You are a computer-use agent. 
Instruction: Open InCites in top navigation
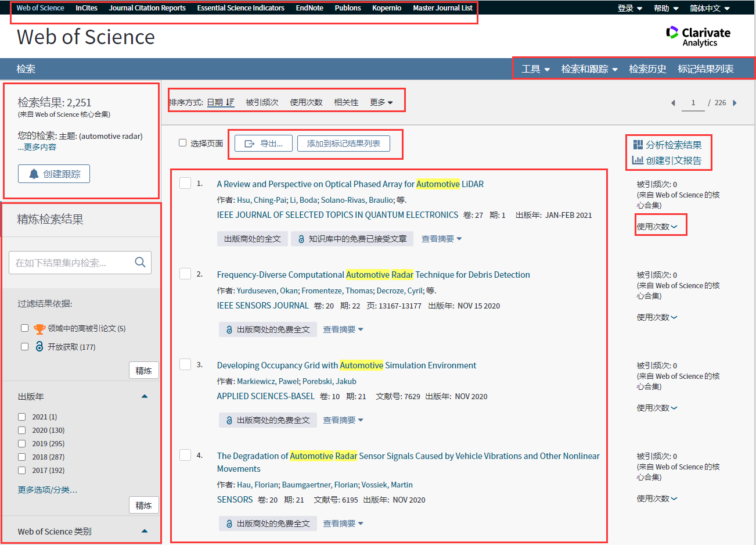[87, 8]
